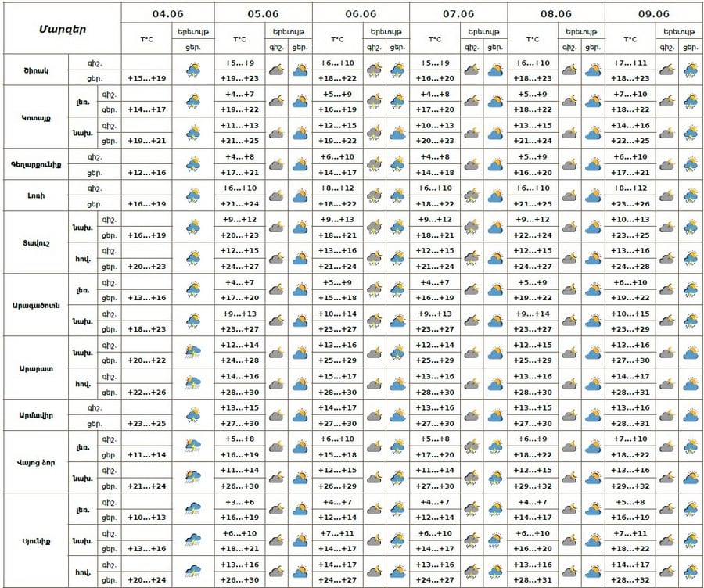Click Սյունիք հով. rain icon for 04.06
This screenshot has height=588, width=704.
[193, 572]
